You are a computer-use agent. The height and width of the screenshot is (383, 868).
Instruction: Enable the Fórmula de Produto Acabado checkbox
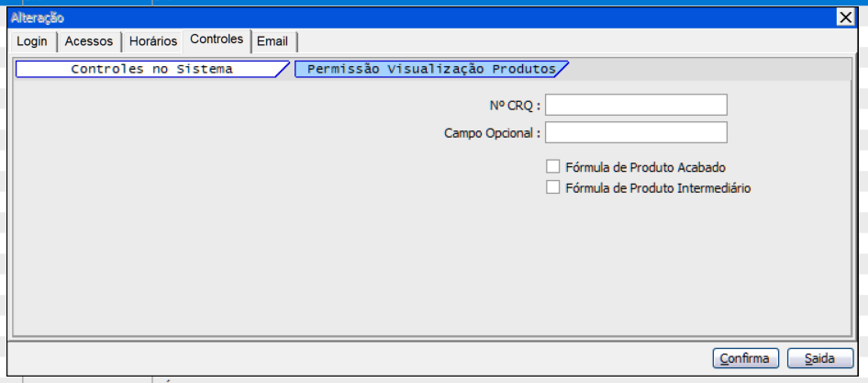552,167
